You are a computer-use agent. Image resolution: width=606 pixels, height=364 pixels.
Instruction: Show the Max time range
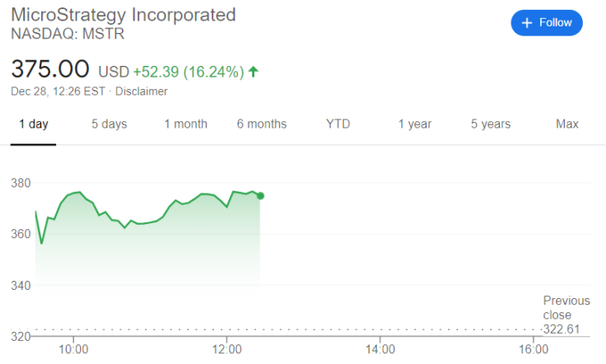tap(567, 124)
